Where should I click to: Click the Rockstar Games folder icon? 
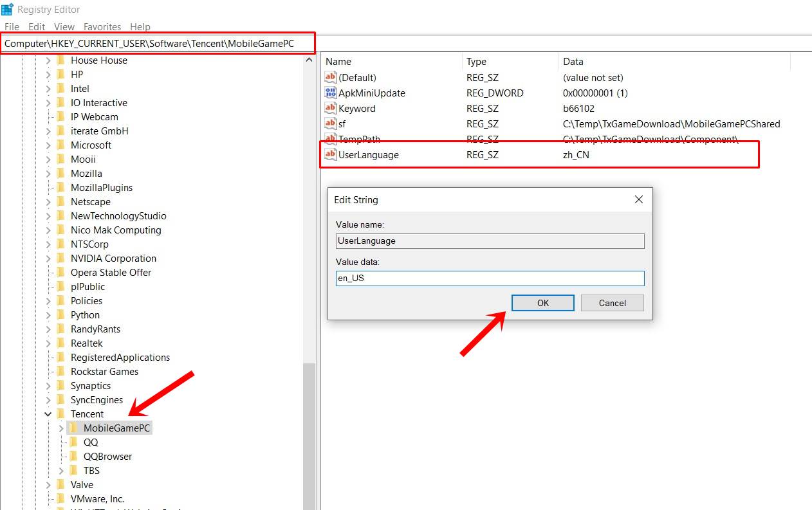61,371
